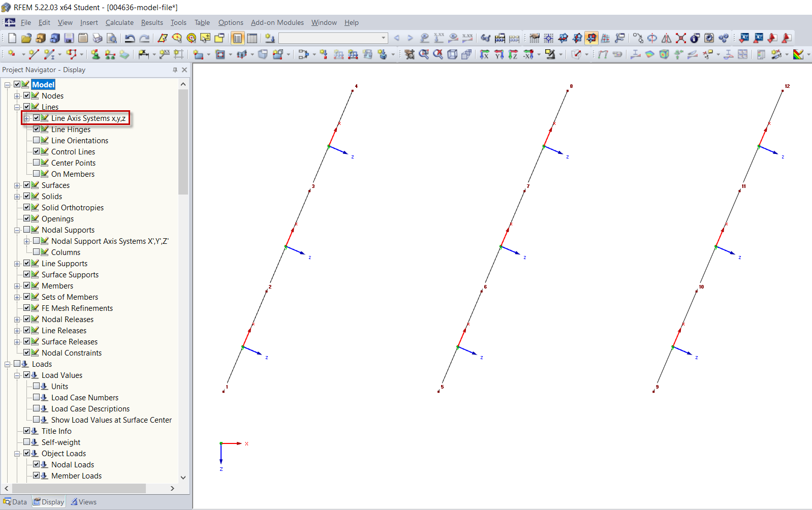Select the Control Lines tree item
The height and width of the screenshot is (510, 812).
tap(73, 151)
